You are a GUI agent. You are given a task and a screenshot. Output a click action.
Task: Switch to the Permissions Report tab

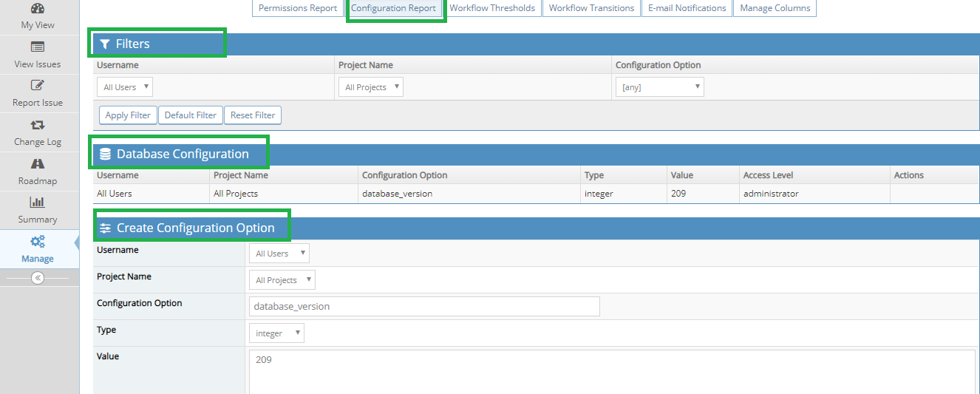pos(298,8)
